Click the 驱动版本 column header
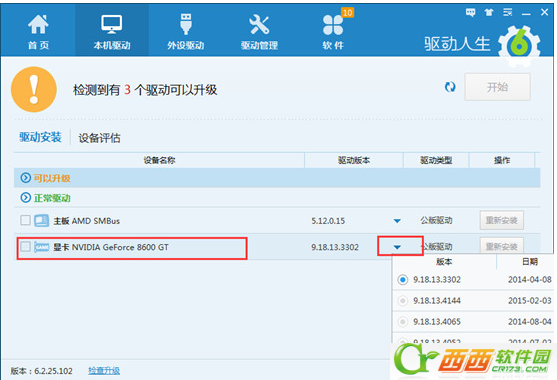The height and width of the screenshot is (380, 557). tap(354, 160)
